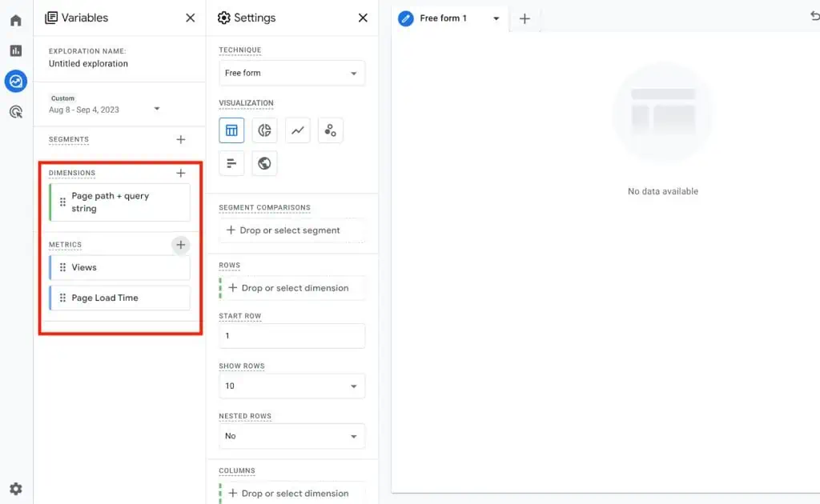Select the table visualization
This screenshot has width=820, height=504.
coord(231,130)
